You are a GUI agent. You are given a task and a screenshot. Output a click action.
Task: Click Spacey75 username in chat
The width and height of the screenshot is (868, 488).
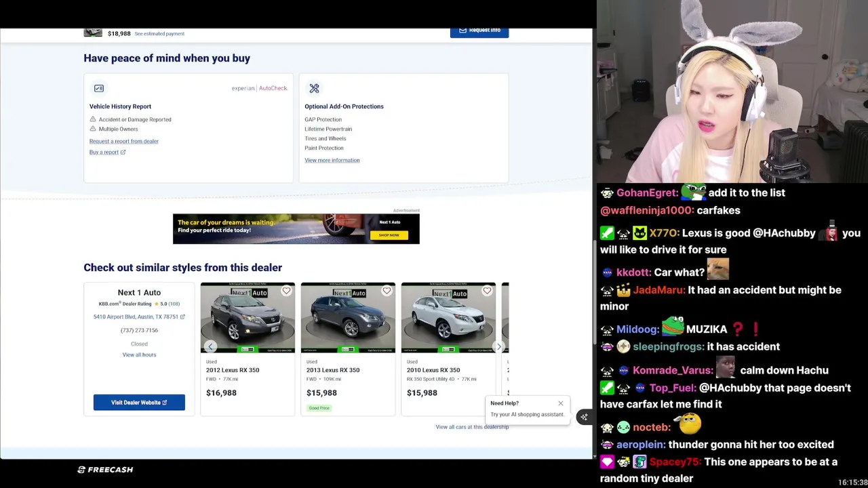675,462
